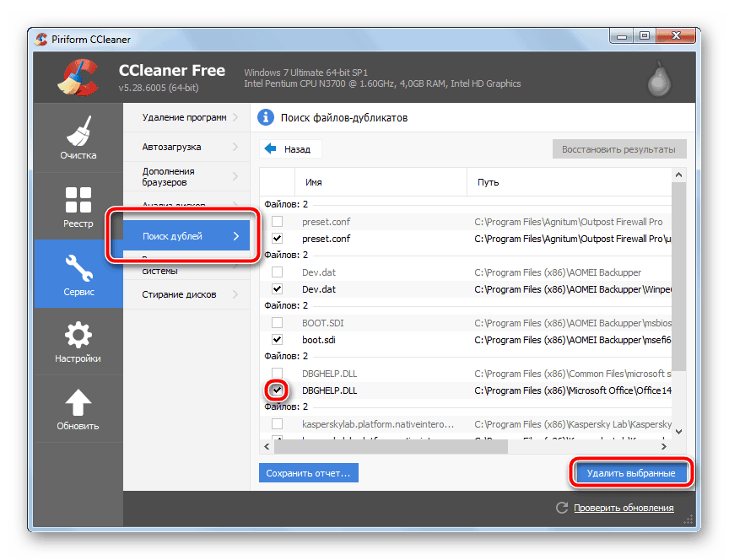Expand the Удаление программ chevron
This screenshot has height=560, width=729.
click(235, 117)
